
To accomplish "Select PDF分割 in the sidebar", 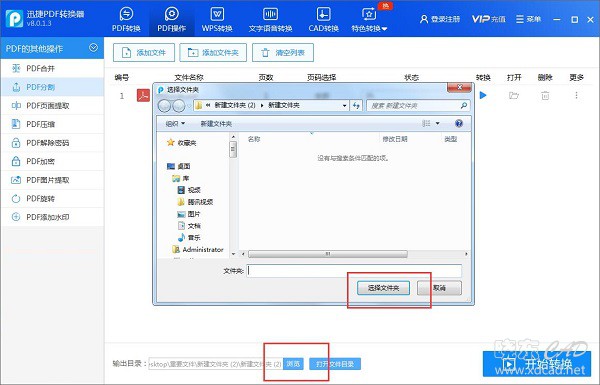I will (52, 87).
